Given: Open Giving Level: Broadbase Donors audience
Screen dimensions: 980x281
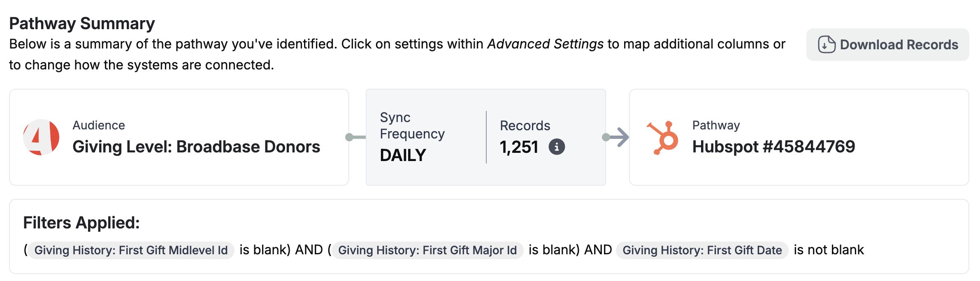Looking at the screenshot, I should tap(196, 147).
